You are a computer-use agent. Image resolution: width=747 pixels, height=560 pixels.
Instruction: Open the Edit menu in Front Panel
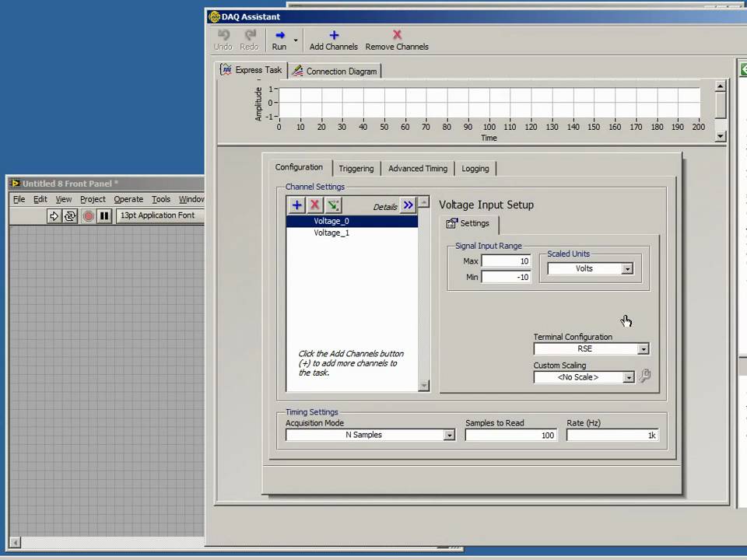(40, 199)
